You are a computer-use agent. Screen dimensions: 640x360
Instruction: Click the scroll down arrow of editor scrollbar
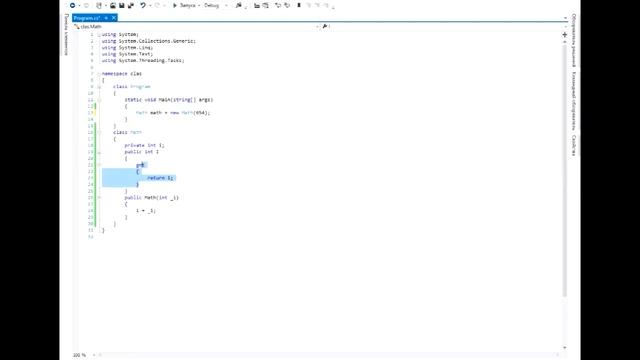click(x=565, y=348)
